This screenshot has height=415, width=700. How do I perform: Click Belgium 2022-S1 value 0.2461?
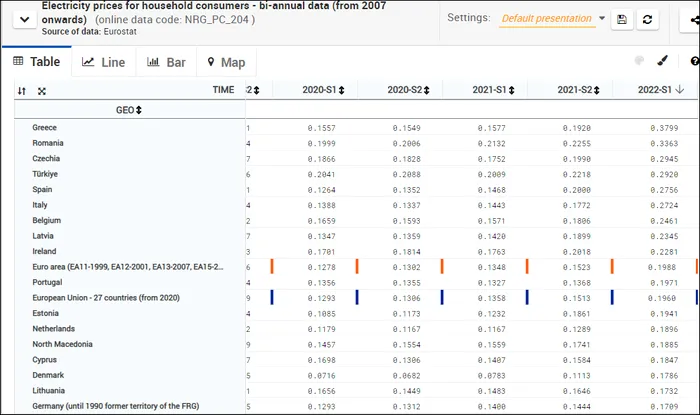pyautogui.click(x=664, y=221)
